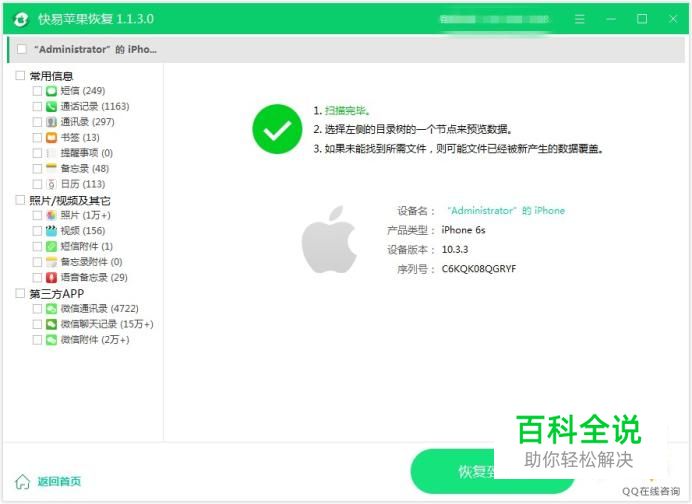Click the SMS attachment icon
This screenshot has height=504, width=692.
(51, 246)
